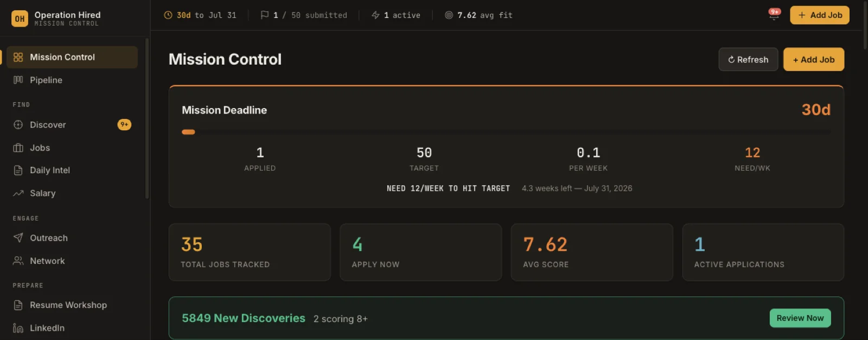Click the clock icon beside 30d countdown
The image size is (868, 340).
(168, 15)
